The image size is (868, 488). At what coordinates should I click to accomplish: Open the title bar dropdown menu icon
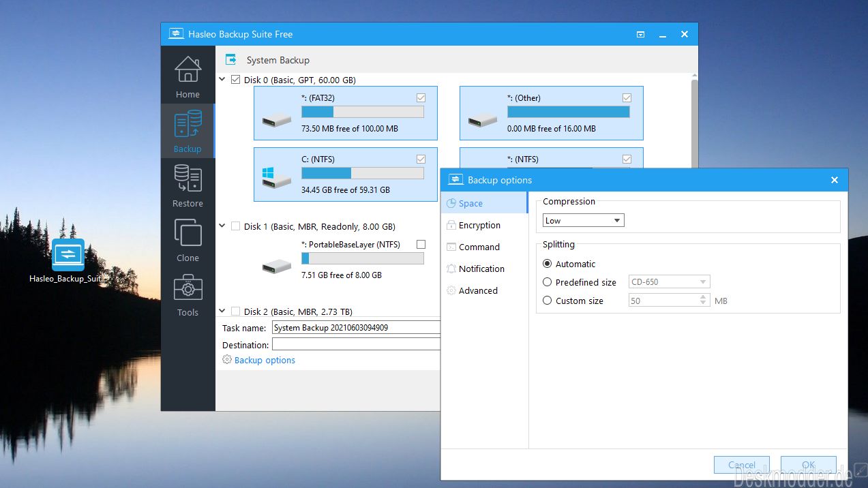pyautogui.click(x=641, y=34)
